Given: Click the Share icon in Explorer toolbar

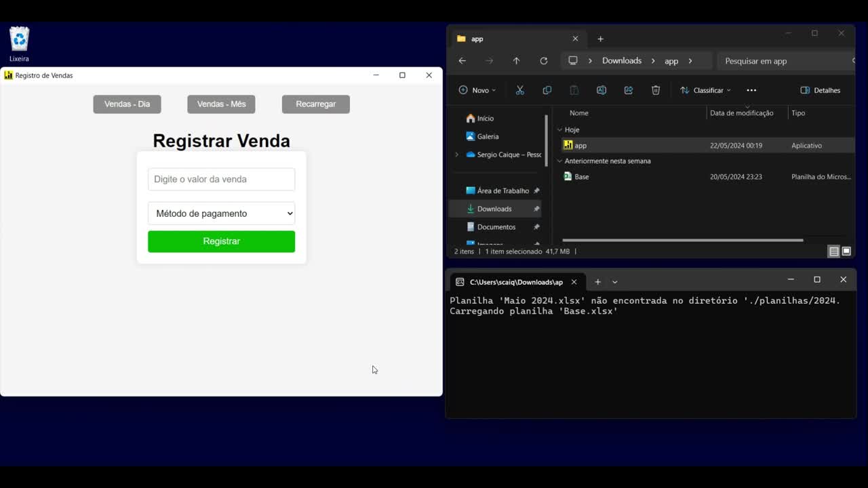Looking at the screenshot, I should 629,90.
